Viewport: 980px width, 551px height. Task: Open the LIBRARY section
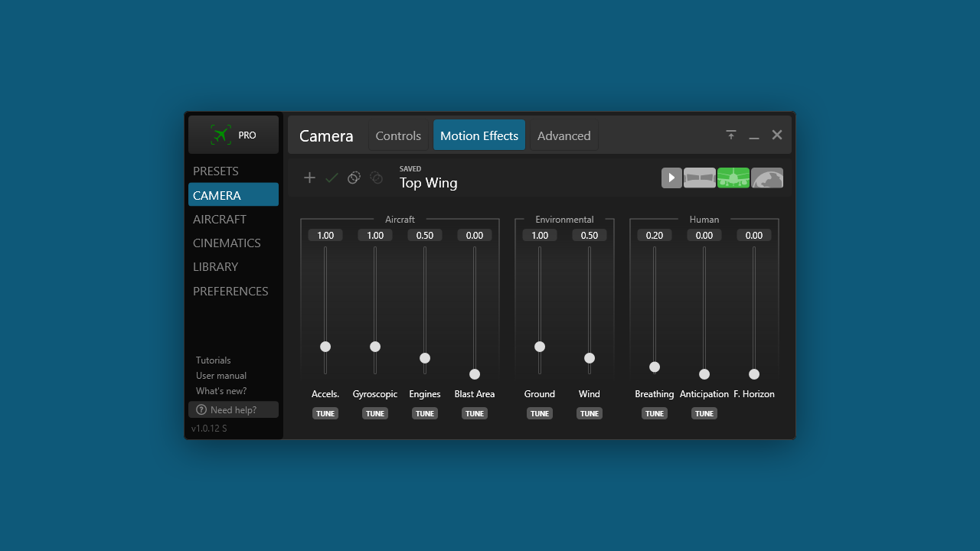click(215, 266)
